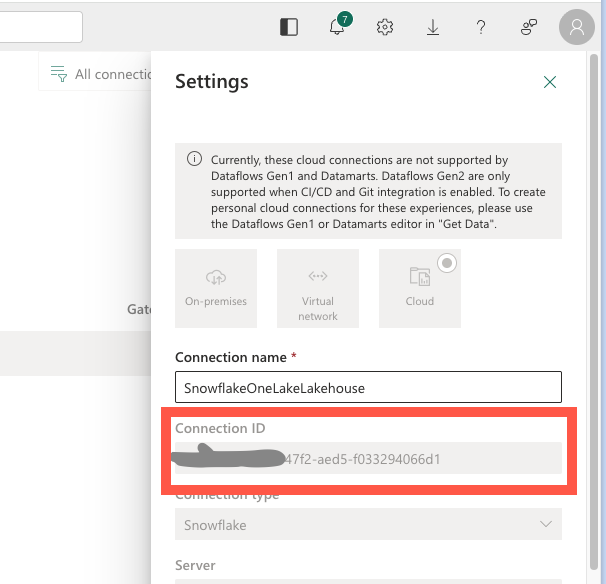Close the Settings panel
This screenshot has width=606, height=584.
pos(549,82)
